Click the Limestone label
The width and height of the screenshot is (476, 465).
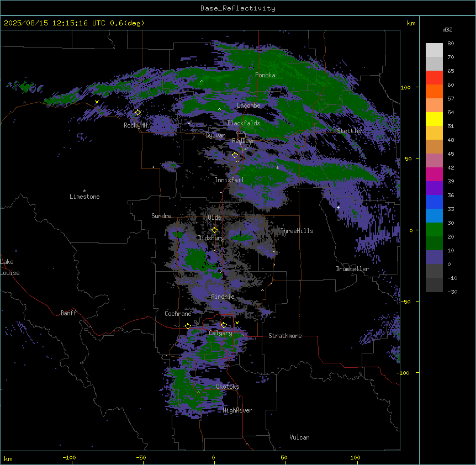[x=84, y=197]
